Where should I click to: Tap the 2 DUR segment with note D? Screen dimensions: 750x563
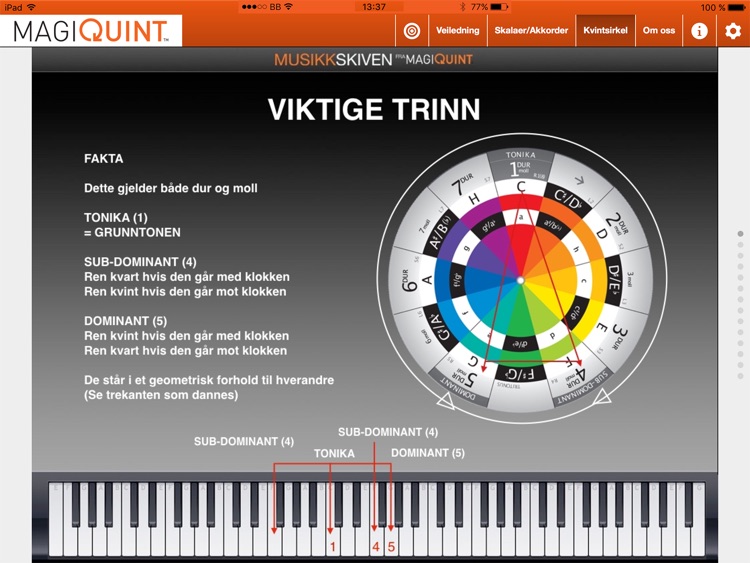click(612, 226)
